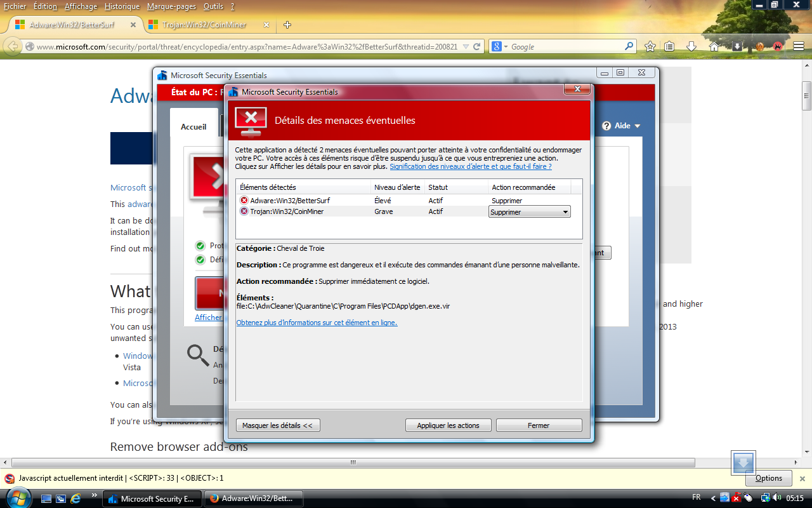The width and height of the screenshot is (812, 508).
Task: Open the Firefox hamburger menu
Action: (x=799, y=46)
